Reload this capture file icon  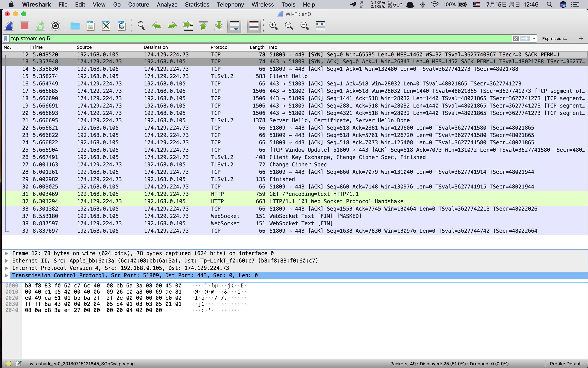click(121, 26)
